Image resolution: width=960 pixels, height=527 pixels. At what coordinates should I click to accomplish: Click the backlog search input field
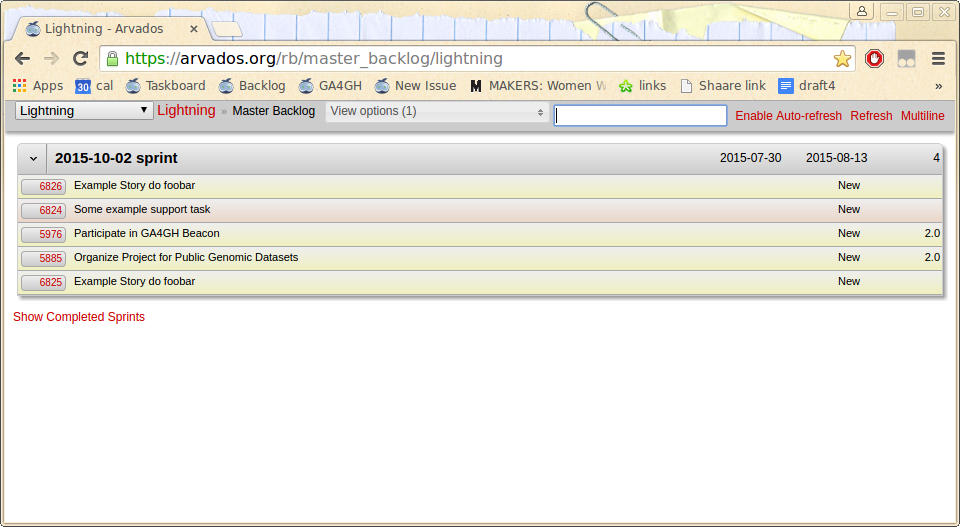[x=640, y=116]
